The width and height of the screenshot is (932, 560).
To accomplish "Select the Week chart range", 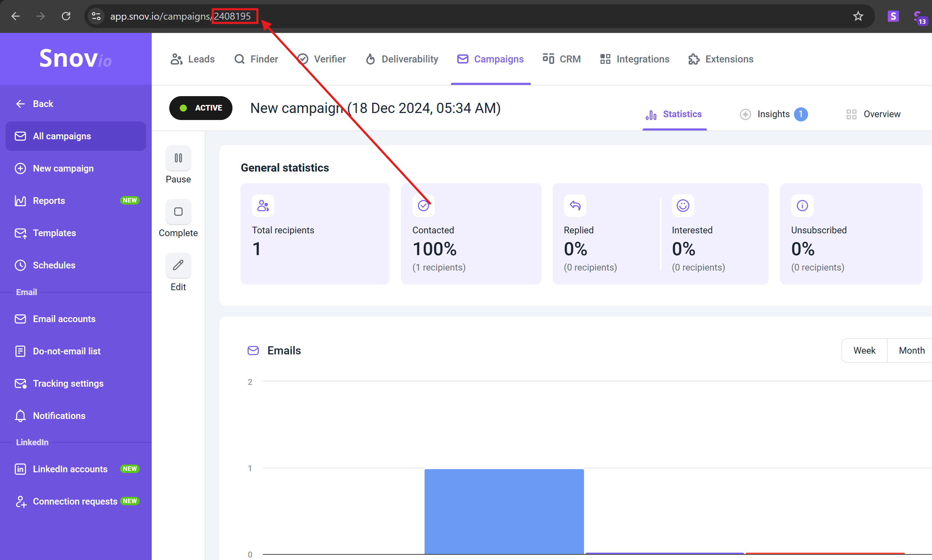I will pyautogui.click(x=865, y=351).
